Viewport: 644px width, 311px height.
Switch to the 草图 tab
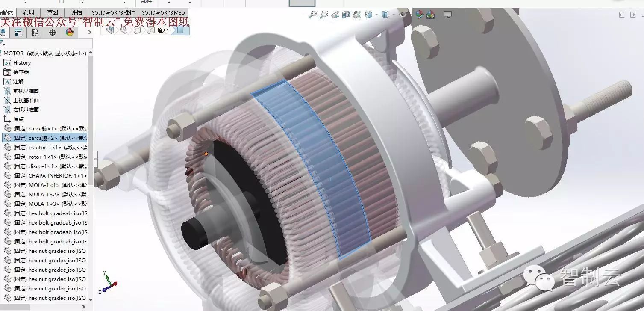[52, 13]
